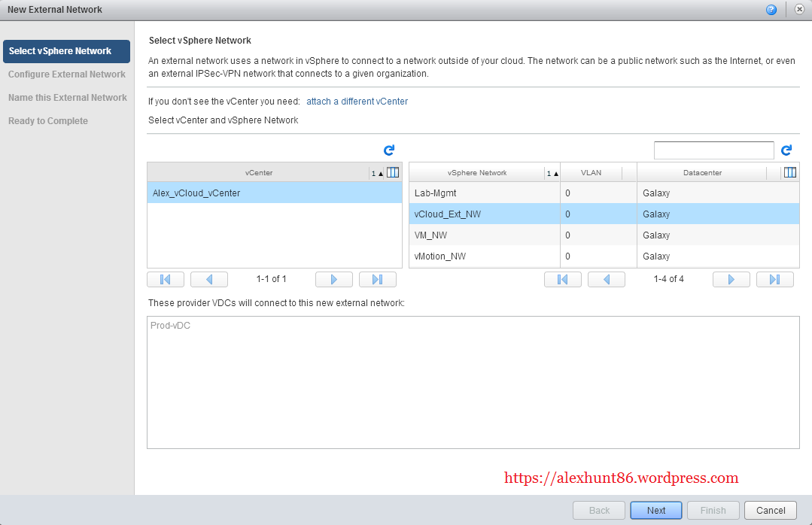Screen dimensions: 812x525
Task: Select Configure External Network step
Action: tap(67, 74)
